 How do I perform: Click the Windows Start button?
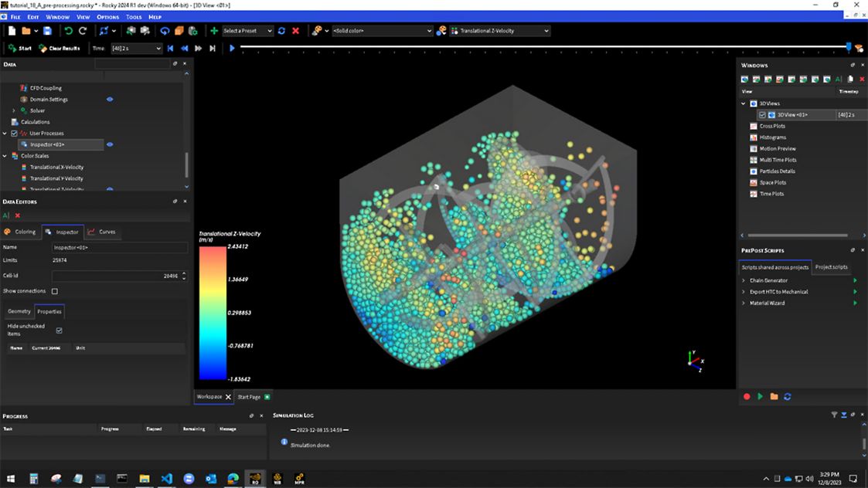coord(11,479)
